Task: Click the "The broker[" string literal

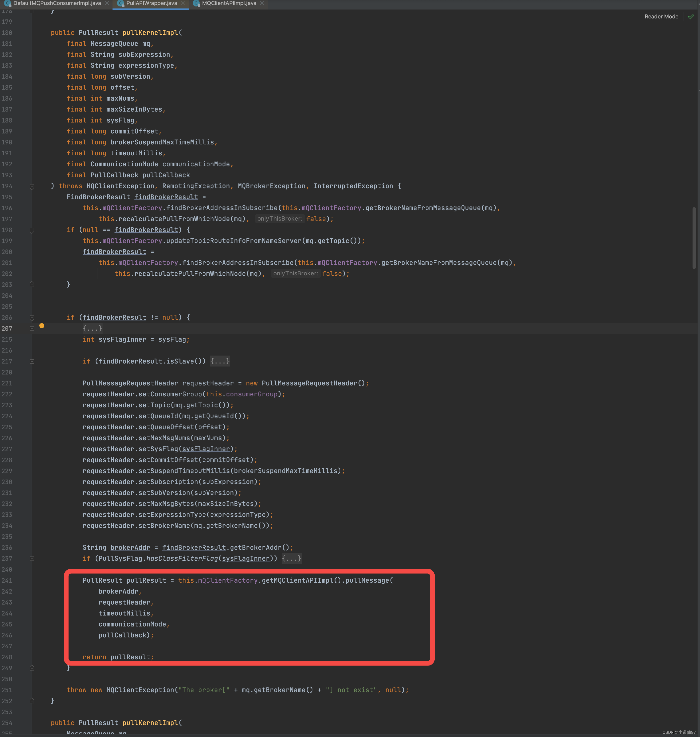Action: coord(204,690)
